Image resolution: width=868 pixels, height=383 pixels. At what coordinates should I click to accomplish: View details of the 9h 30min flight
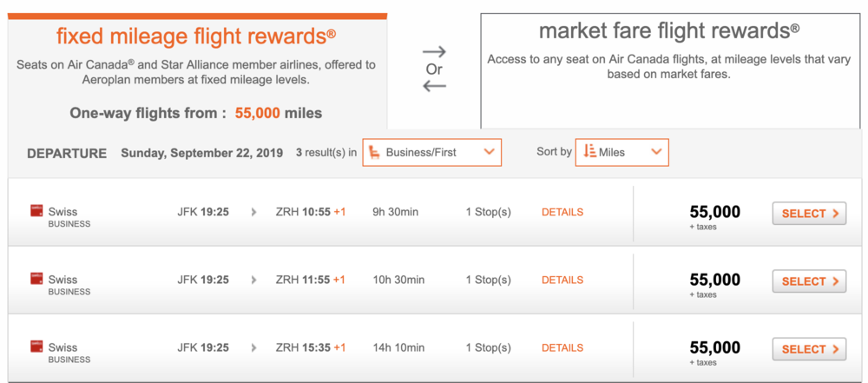(562, 212)
